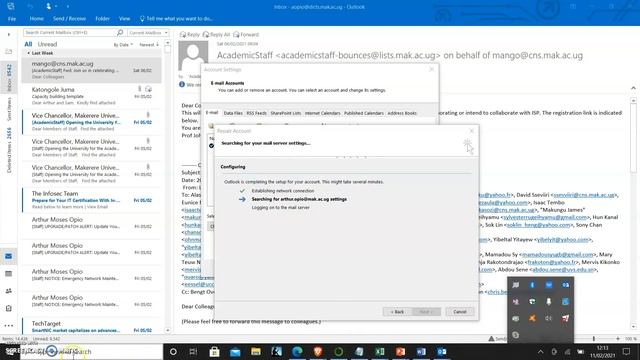This screenshot has width=640, height=360.
Task: Click the sender avatar picture
Action: (x=193, y=55)
